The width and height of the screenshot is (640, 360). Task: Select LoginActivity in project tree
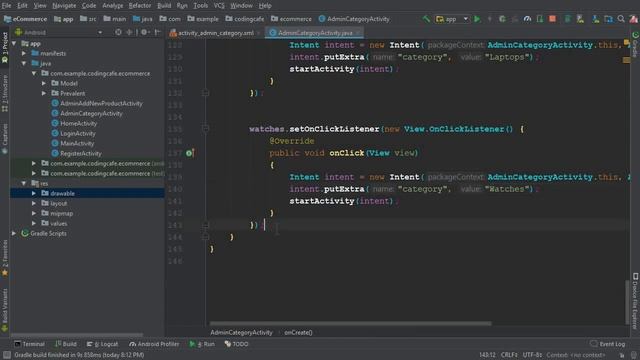click(x=78, y=133)
